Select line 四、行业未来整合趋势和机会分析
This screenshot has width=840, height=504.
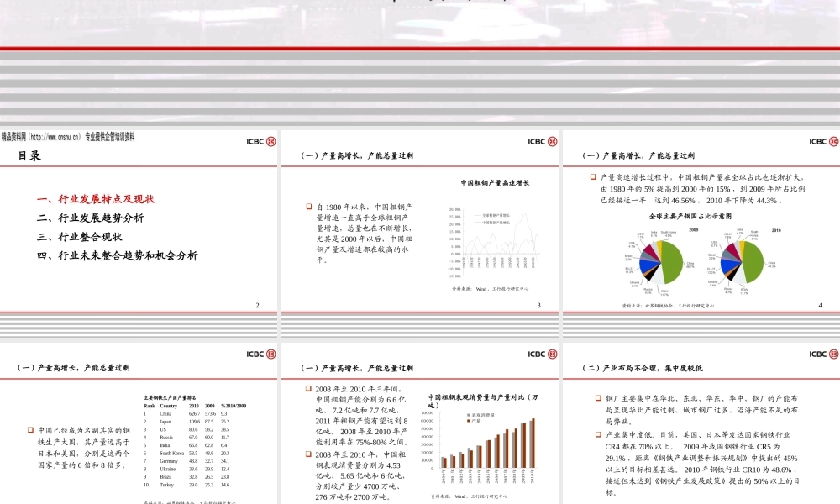(117, 255)
